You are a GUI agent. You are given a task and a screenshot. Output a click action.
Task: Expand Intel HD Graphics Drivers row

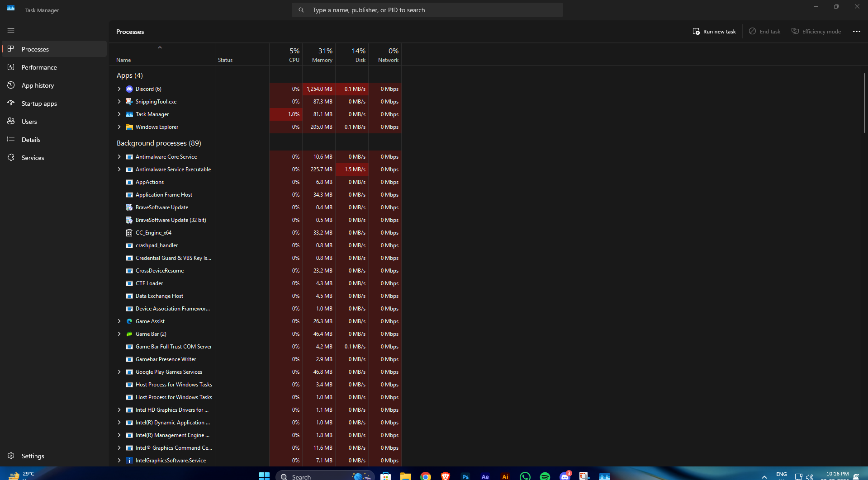(x=119, y=410)
